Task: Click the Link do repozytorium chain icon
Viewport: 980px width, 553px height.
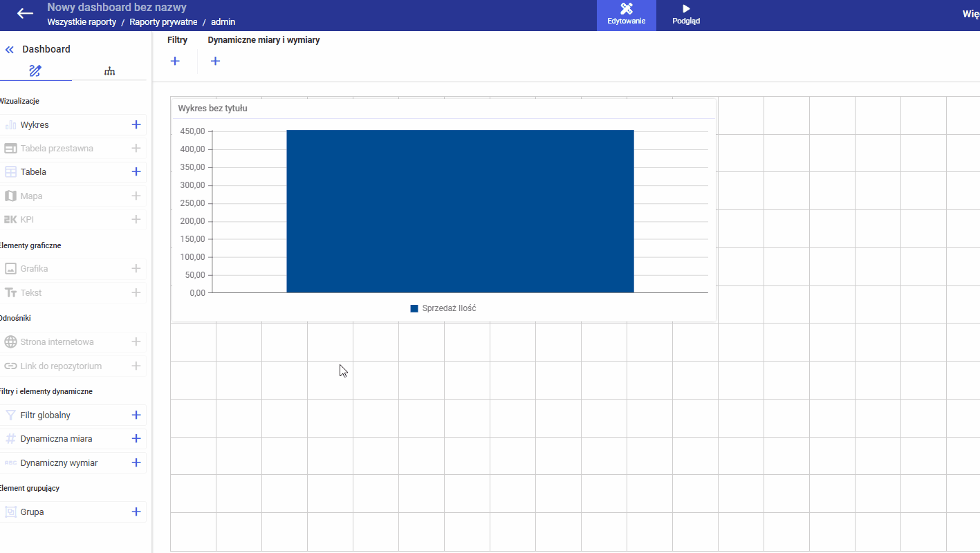Action: [10, 366]
